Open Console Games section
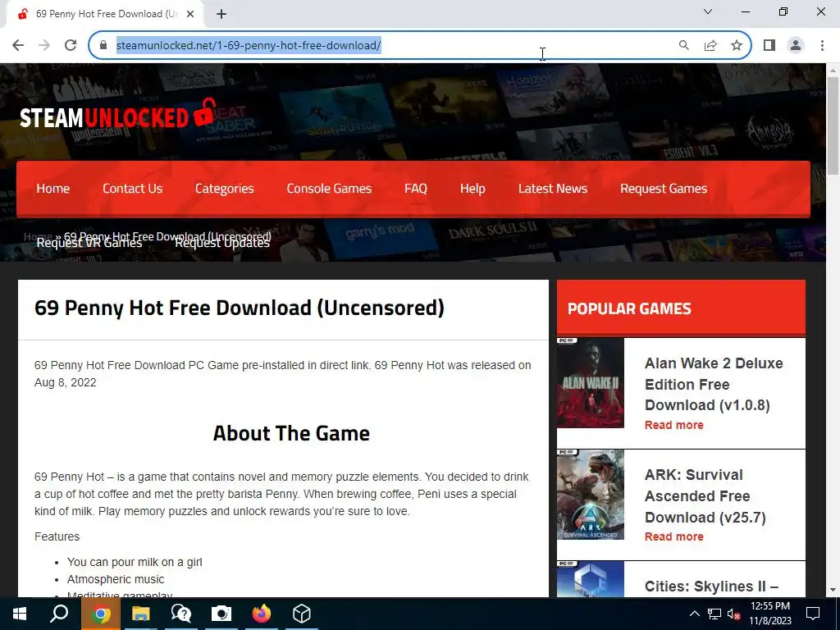The height and width of the screenshot is (630, 840). (329, 189)
